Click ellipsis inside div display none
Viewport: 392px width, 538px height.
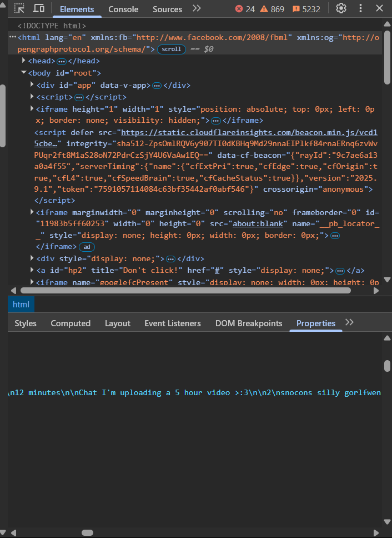point(170,259)
